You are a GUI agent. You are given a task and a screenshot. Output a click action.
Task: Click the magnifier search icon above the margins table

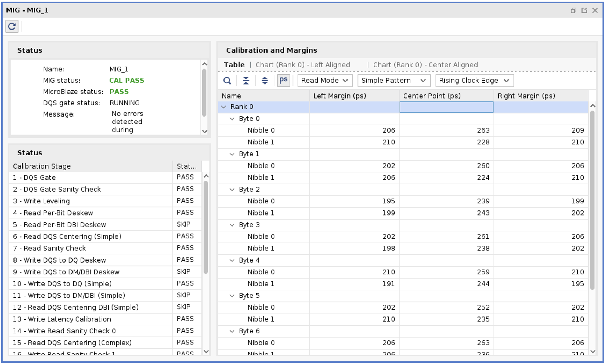click(227, 80)
